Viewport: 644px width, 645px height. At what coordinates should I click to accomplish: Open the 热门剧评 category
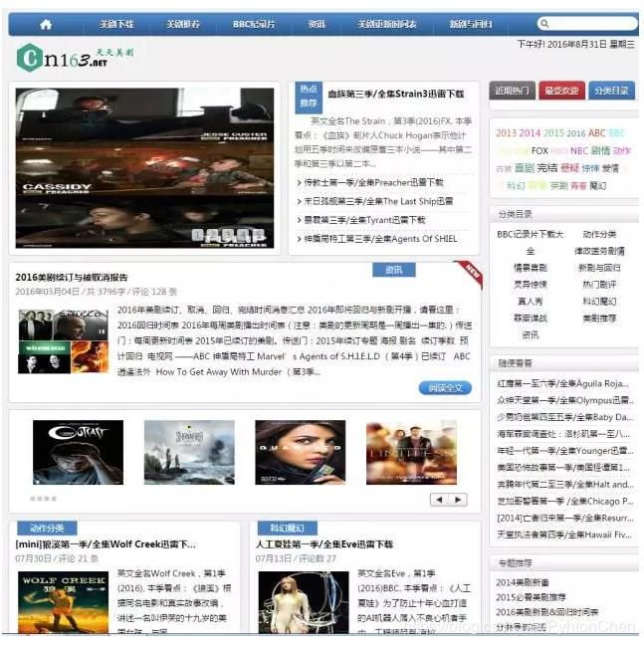(599, 285)
